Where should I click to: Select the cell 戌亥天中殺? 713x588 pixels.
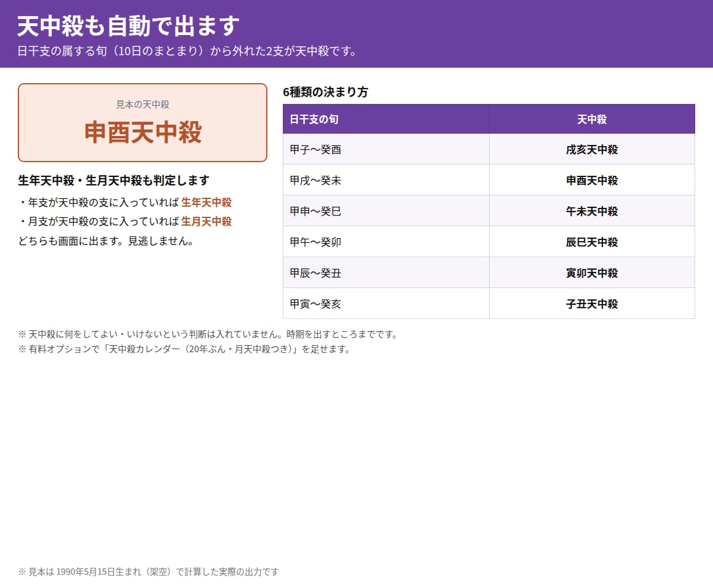[592, 150]
